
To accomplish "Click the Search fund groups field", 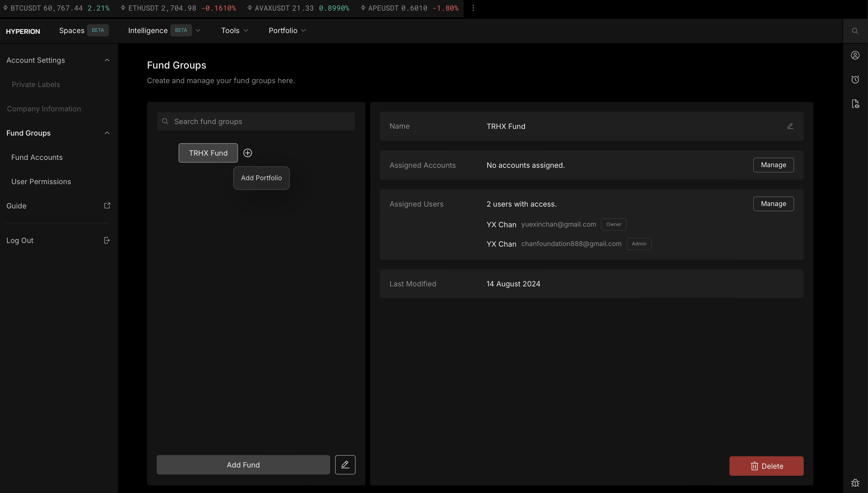I will pos(256,122).
